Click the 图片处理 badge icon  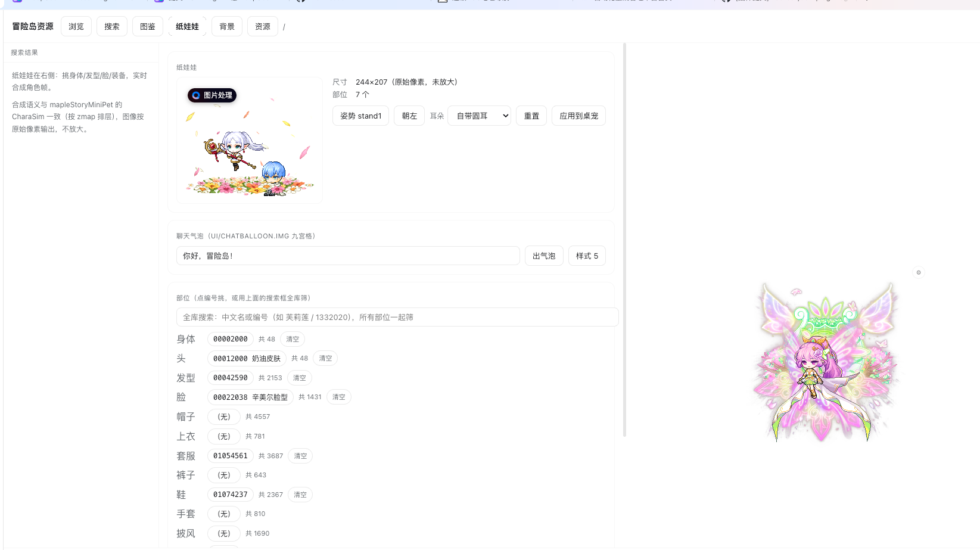212,95
